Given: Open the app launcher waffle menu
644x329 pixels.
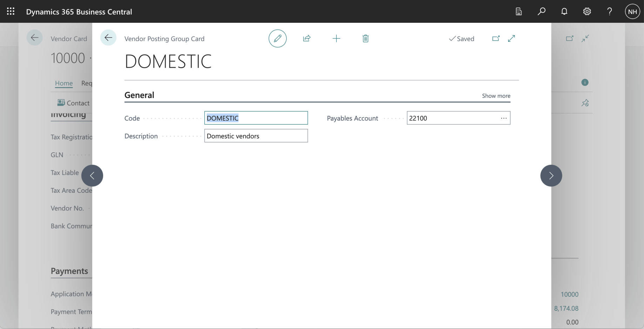Looking at the screenshot, I should [11, 12].
